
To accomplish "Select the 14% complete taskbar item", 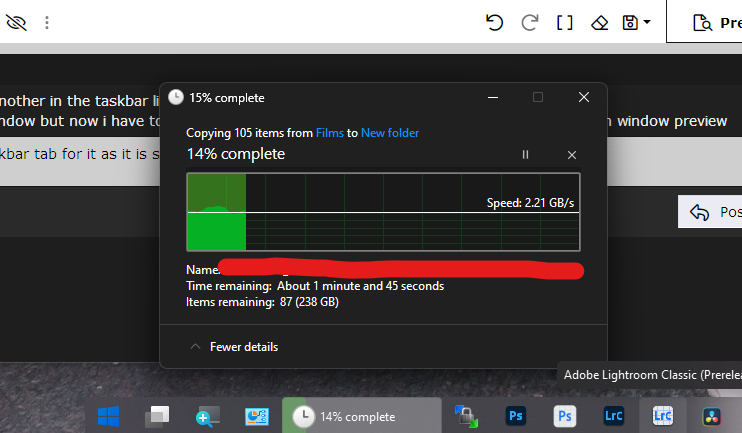I will tap(362, 416).
